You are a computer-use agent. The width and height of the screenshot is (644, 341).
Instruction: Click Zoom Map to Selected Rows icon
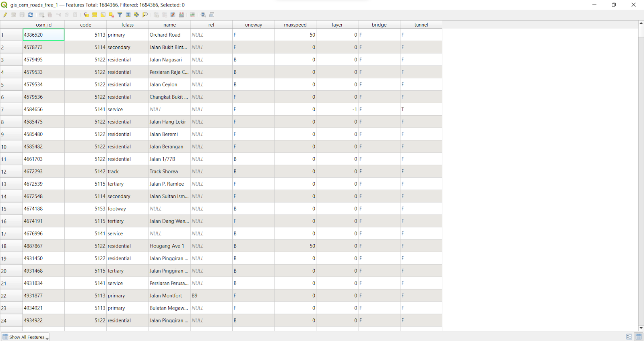pos(145,15)
